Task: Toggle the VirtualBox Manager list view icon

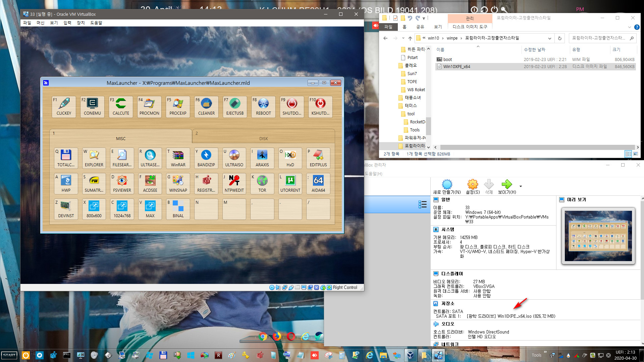Action: tap(422, 204)
